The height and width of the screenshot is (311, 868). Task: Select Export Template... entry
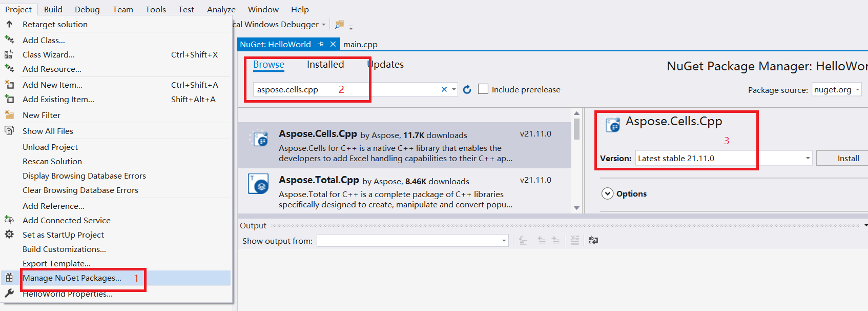click(116, 263)
